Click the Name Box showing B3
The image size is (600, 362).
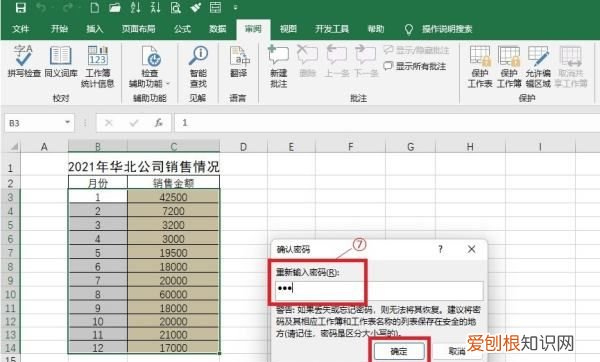coord(34,123)
